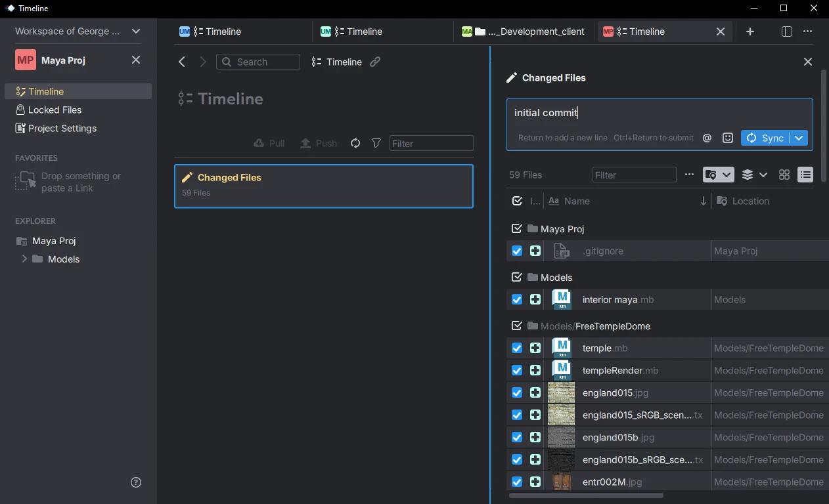Select Maya Proj in Explorer tree
The height and width of the screenshot is (504, 829).
click(46, 241)
